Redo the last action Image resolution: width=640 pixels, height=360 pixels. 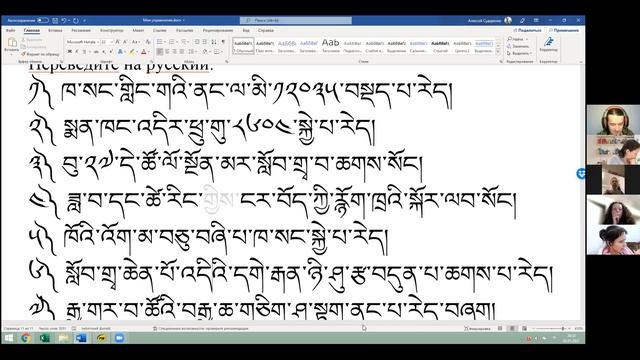pos(76,20)
